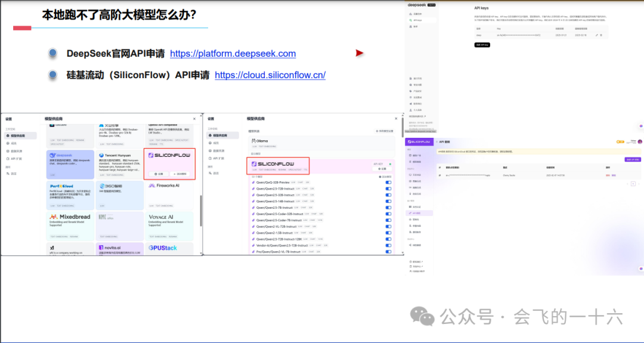Toggle the Qwen/Qwen2.5-72B-Instruct model switch

388,189
